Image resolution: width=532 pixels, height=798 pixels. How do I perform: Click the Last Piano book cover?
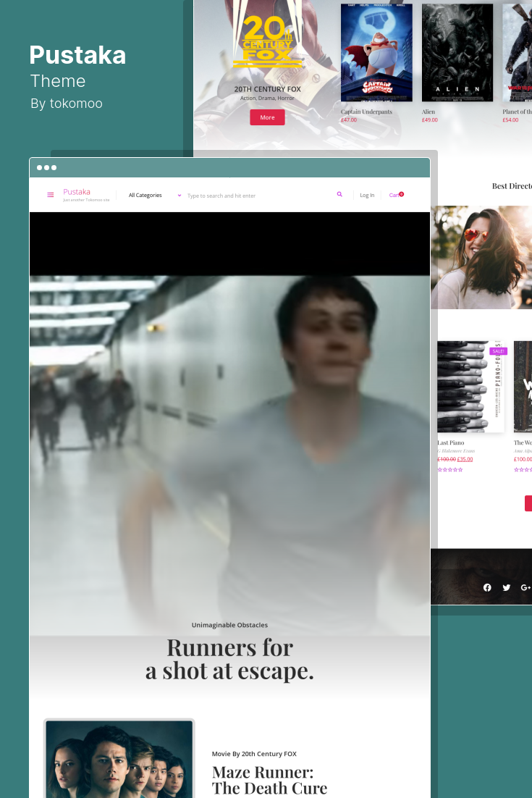(x=470, y=387)
